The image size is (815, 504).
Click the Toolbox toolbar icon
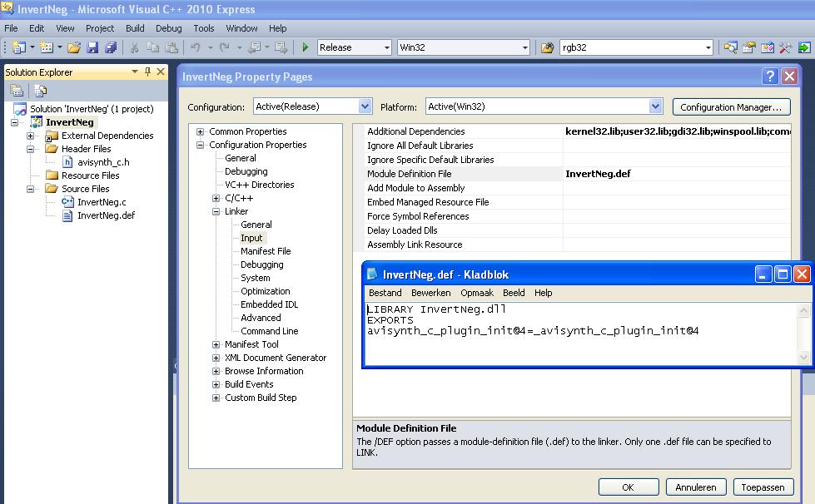tap(768, 47)
